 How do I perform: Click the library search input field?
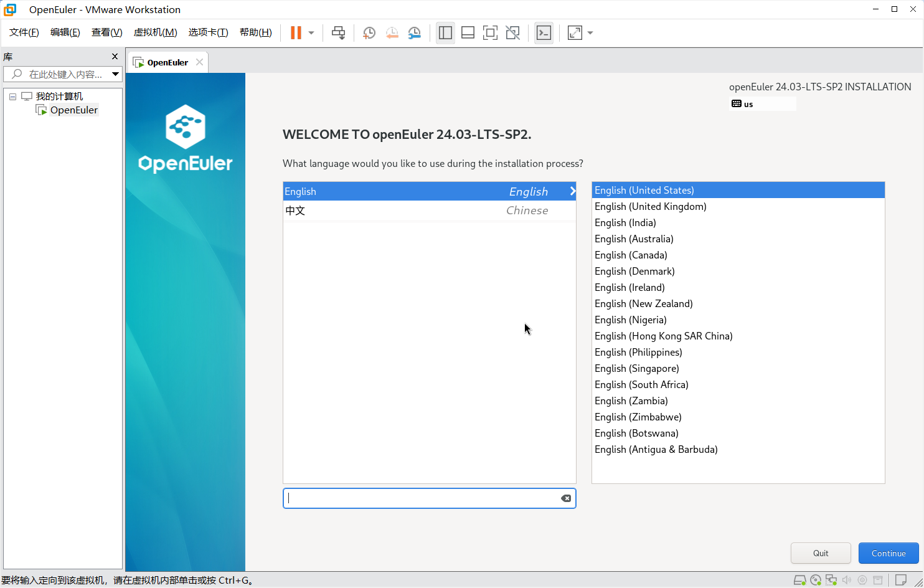(57, 74)
